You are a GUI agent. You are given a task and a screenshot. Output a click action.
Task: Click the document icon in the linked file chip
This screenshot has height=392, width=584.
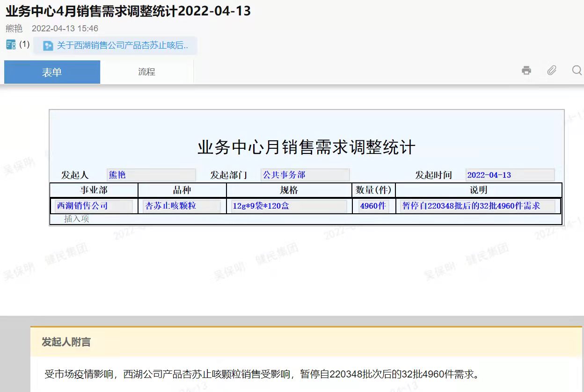48,45
